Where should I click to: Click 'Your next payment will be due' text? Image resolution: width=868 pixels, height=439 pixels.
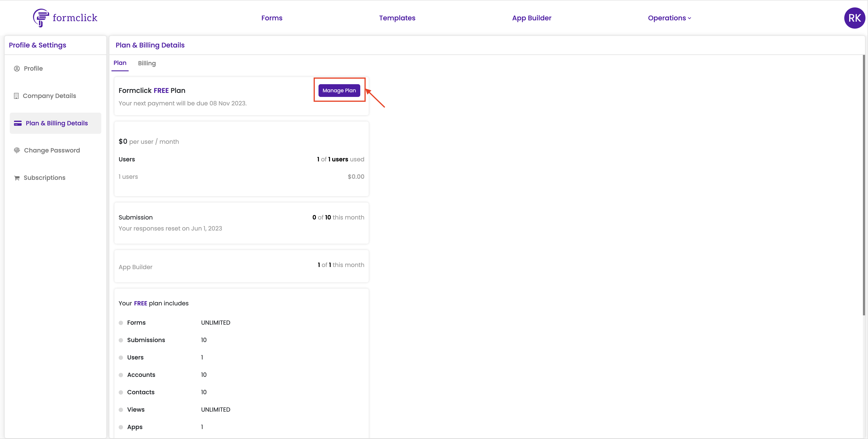(x=183, y=103)
